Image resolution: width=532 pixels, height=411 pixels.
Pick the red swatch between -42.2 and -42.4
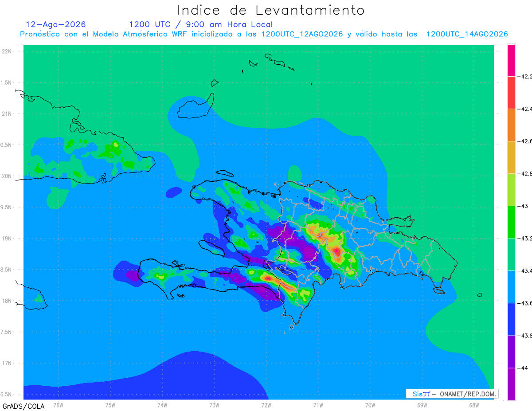(x=511, y=93)
